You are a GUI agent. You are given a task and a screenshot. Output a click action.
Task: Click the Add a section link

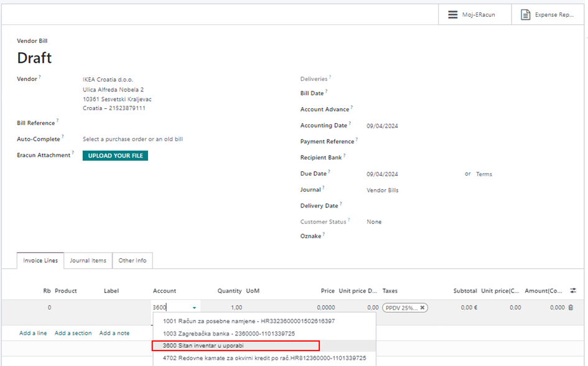click(x=73, y=333)
